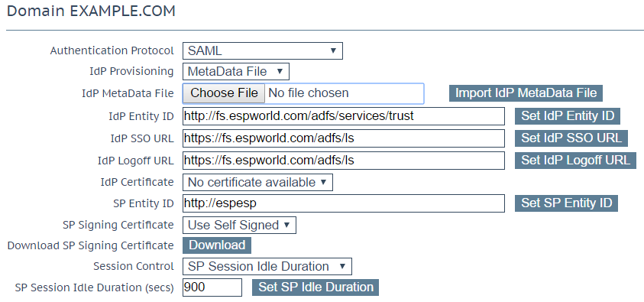The height and width of the screenshot is (302, 644).
Task: Focus the SP Session Idle Duration field
Action: 212,287
